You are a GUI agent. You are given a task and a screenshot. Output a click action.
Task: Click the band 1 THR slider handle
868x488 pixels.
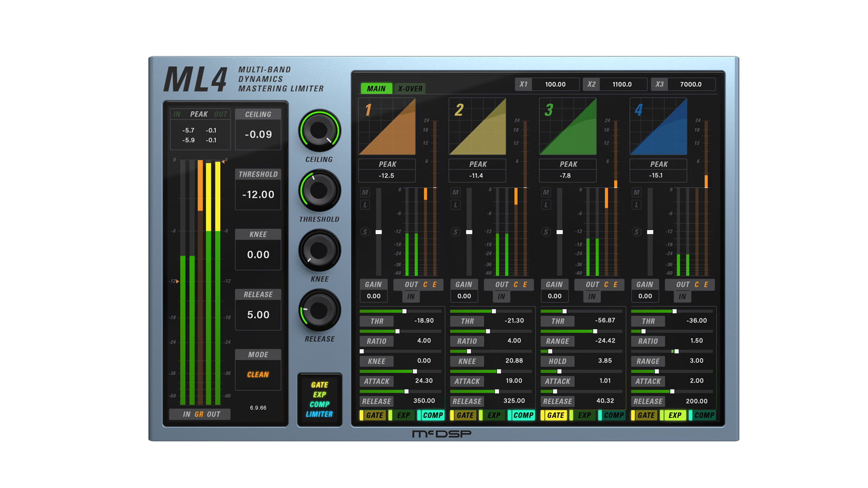(404, 311)
